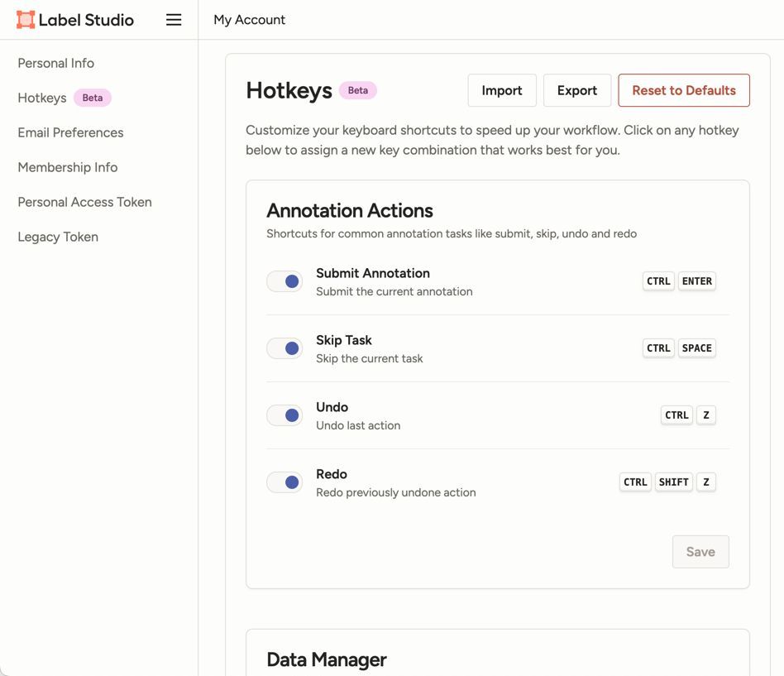The height and width of the screenshot is (676, 784).
Task: Toggle the Submit Annotation hotkey switch
Action: tap(284, 281)
